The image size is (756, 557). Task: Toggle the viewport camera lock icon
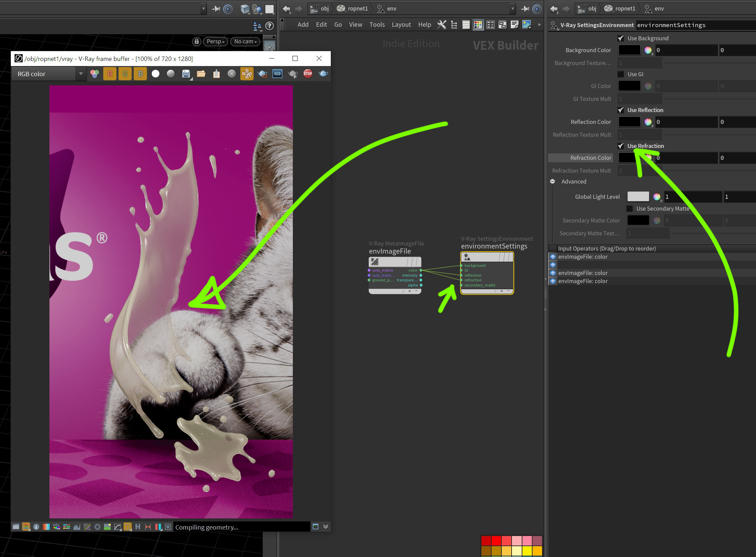(x=196, y=41)
